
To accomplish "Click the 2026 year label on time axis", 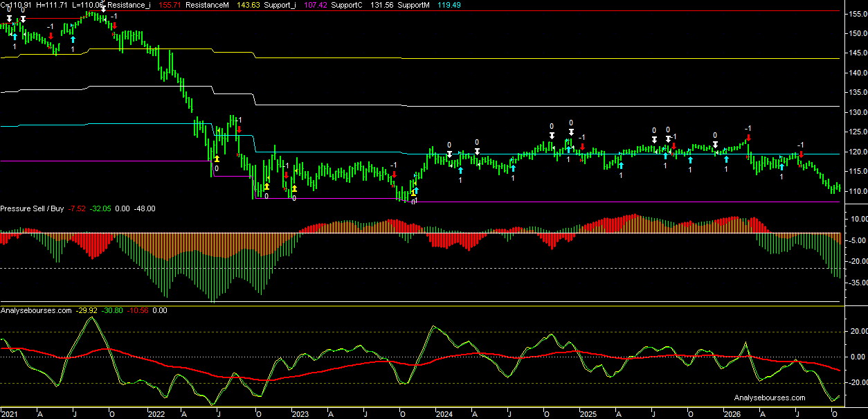I will 732,414.
